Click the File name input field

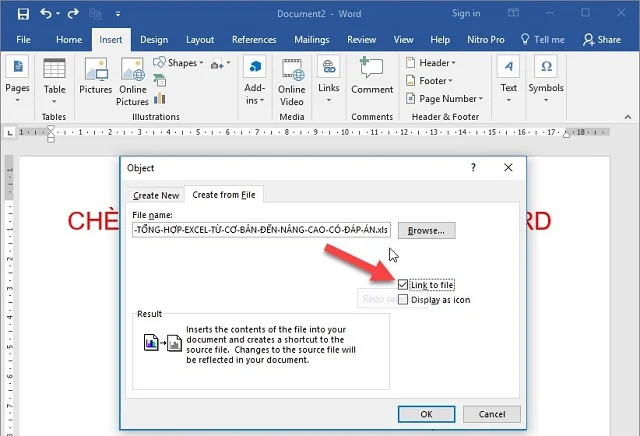point(261,230)
